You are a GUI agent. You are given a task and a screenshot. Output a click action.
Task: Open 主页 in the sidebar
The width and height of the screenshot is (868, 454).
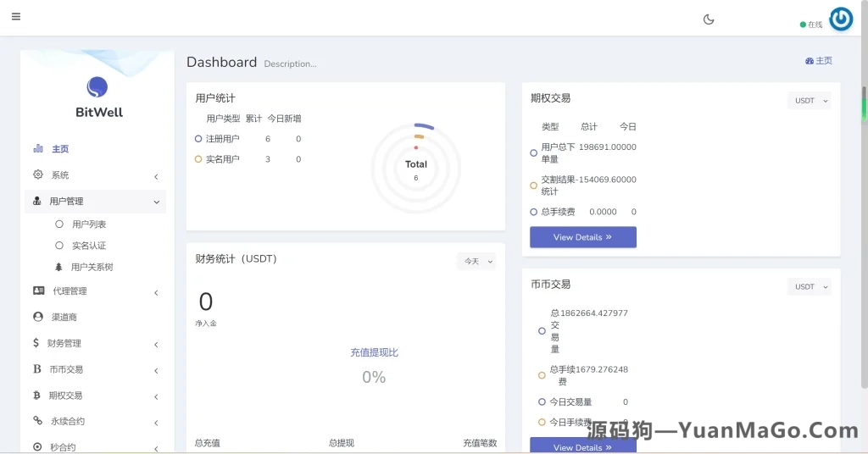[60, 149]
